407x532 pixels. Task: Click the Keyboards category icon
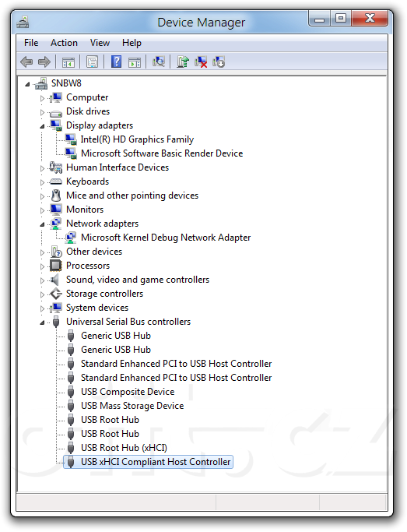[x=55, y=181]
